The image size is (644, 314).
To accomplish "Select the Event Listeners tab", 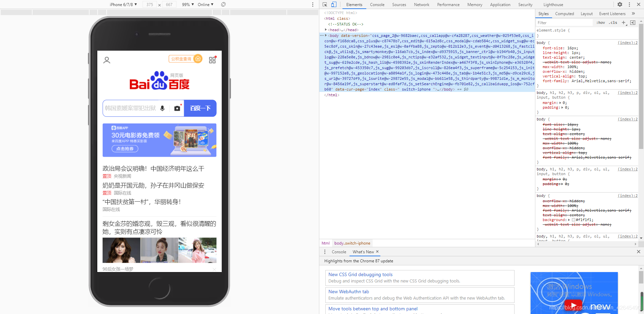I will click(612, 13).
